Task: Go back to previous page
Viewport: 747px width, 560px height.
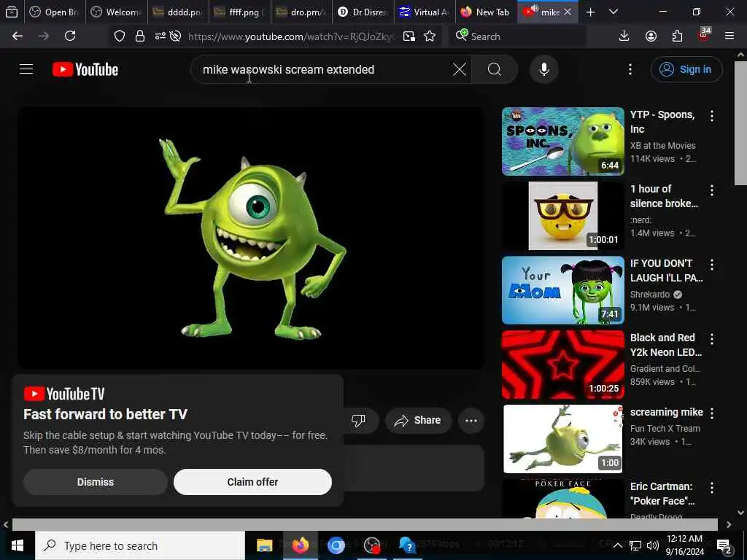Action: click(18, 36)
